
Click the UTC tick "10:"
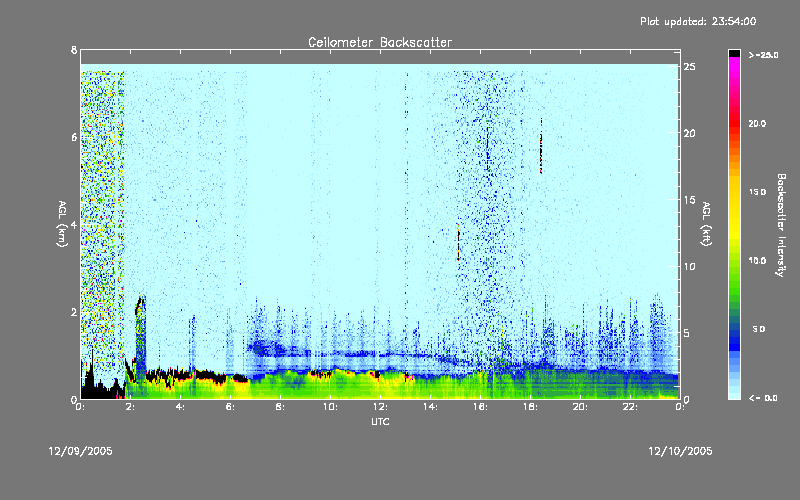330,407
